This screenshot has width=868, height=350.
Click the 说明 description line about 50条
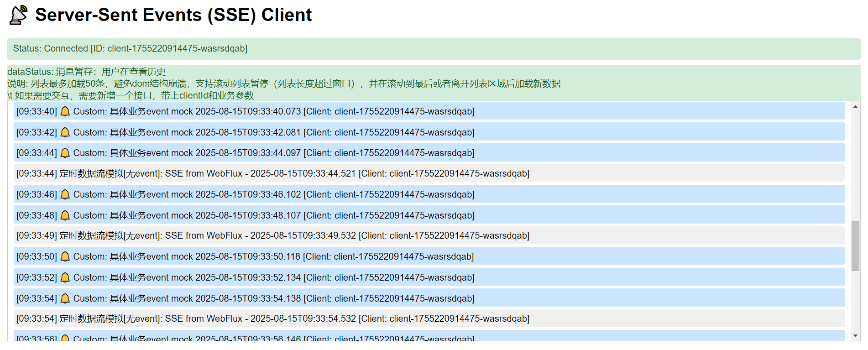point(284,84)
